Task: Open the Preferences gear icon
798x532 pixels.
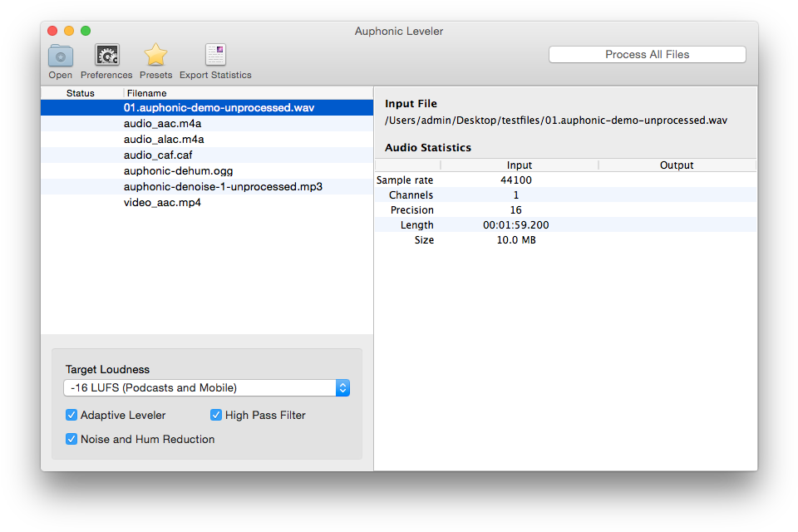Action: click(x=107, y=55)
